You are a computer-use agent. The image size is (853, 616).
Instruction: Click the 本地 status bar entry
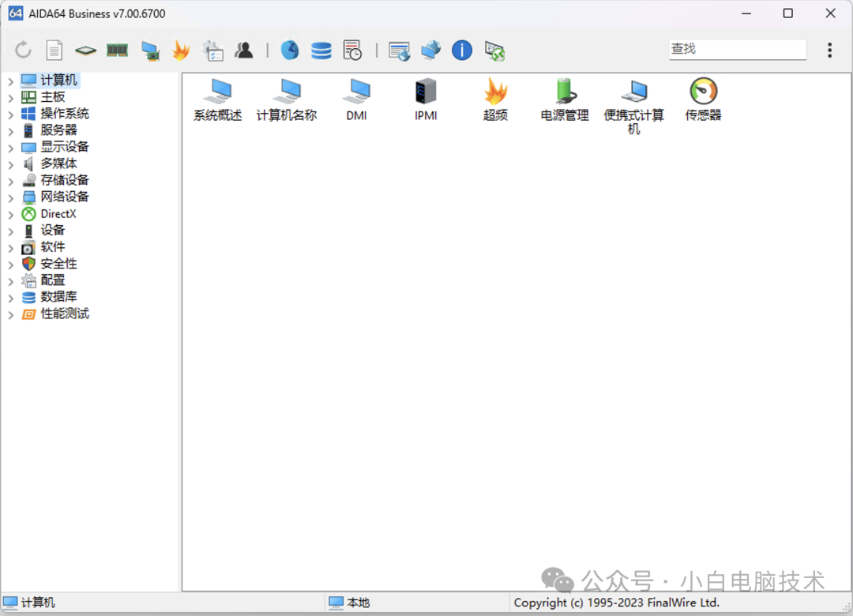(349, 603)
